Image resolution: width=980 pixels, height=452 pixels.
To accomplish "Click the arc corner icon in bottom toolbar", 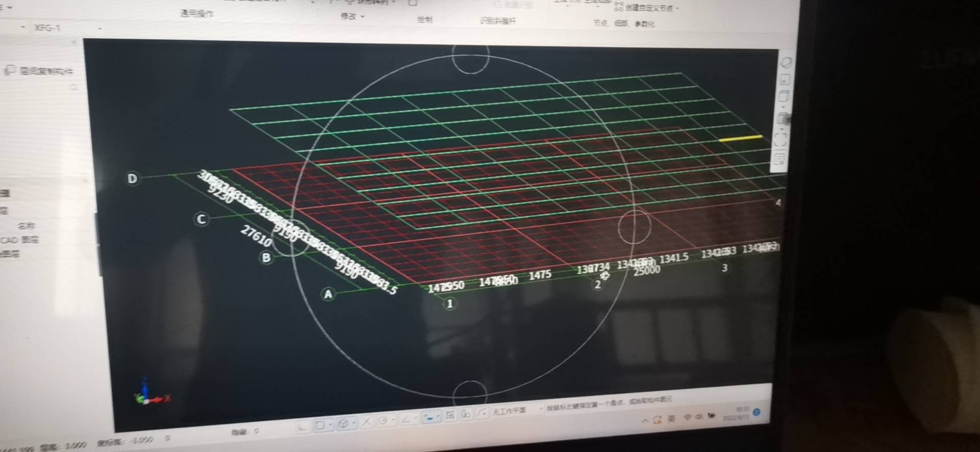I will tap(481, 413).
